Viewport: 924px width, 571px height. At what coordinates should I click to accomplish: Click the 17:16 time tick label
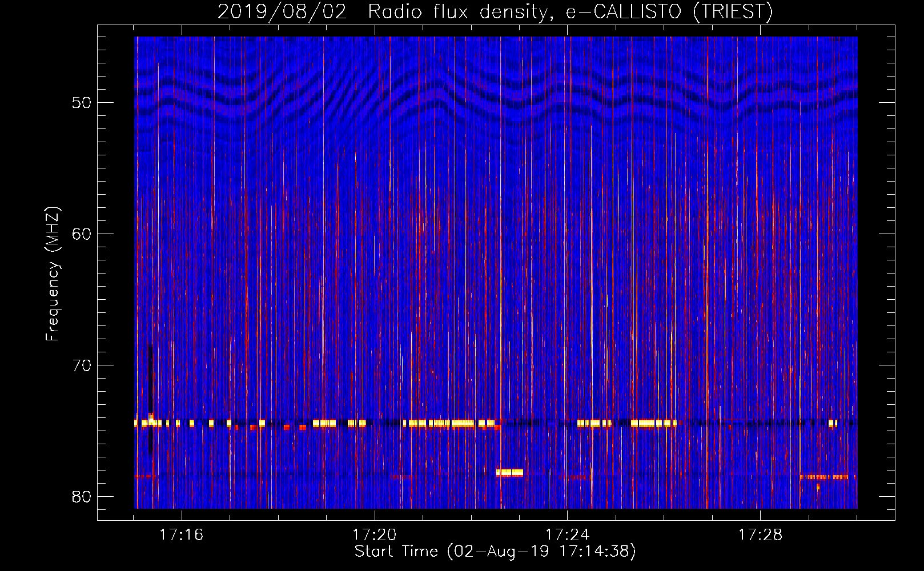click(x=181, y=535)
